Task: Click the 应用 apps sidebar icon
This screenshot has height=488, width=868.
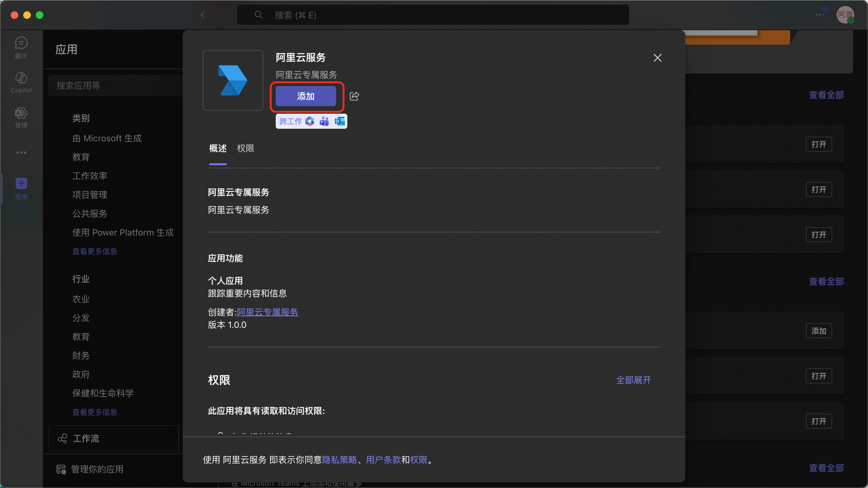Action: (x=21, y=188)
